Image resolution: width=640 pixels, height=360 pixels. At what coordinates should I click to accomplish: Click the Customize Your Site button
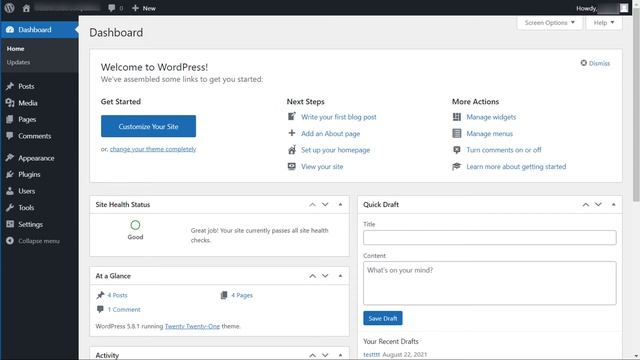(149, 127)
